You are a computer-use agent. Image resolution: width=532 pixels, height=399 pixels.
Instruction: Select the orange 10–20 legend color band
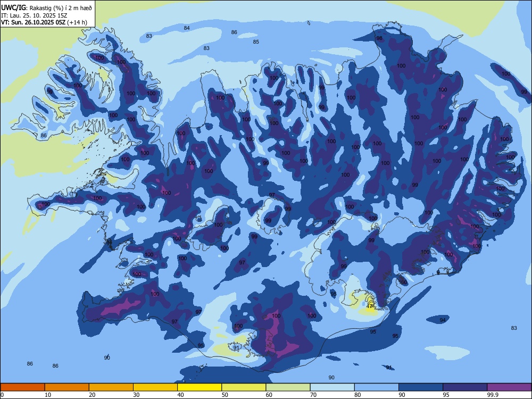(x=67, y=387)
